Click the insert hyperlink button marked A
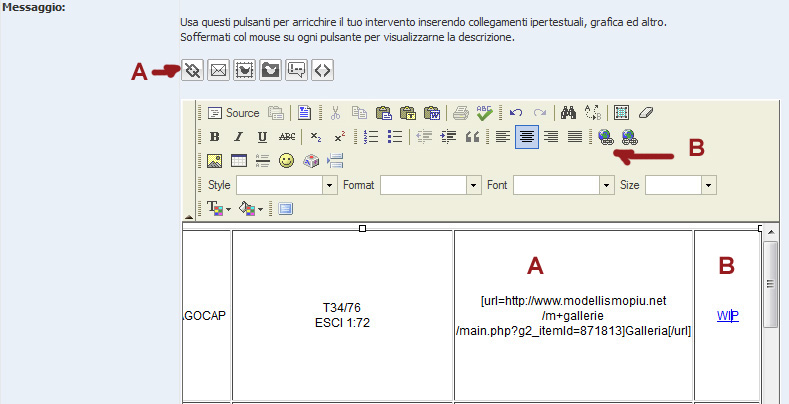Viewport: 789px width, 404px height. tap(192, 71)
